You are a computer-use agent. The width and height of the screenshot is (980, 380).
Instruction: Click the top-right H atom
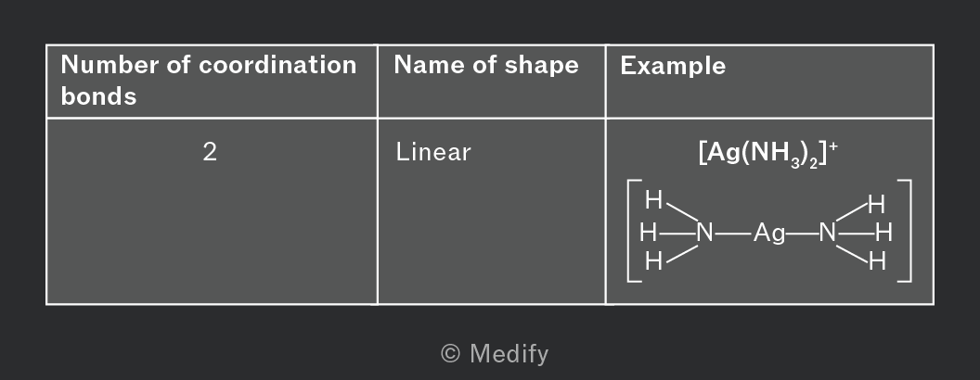(877, 204)
